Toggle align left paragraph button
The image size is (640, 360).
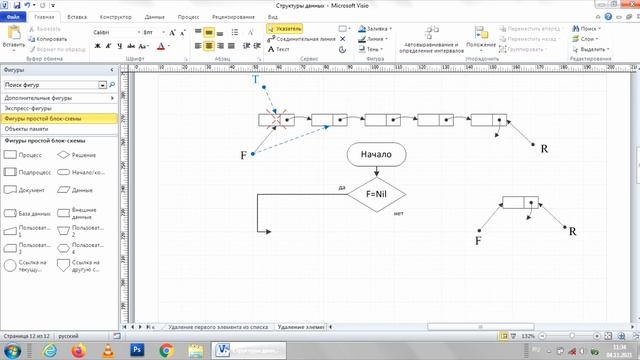tap(198, 46)
